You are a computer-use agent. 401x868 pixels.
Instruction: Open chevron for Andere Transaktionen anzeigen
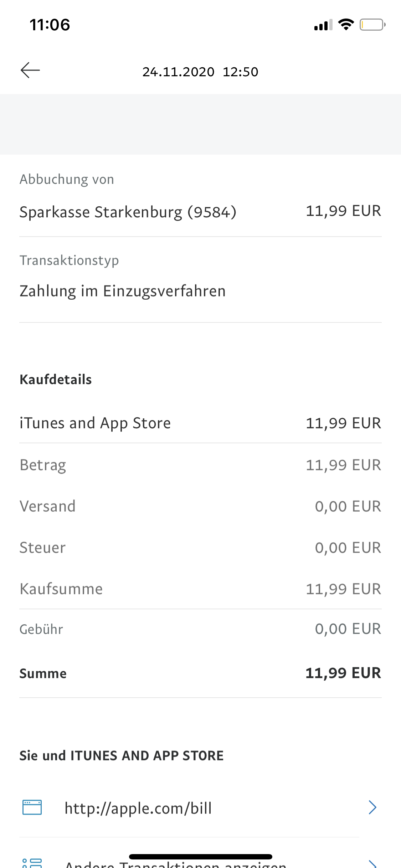pyautogui.click(x=372, y=864)
